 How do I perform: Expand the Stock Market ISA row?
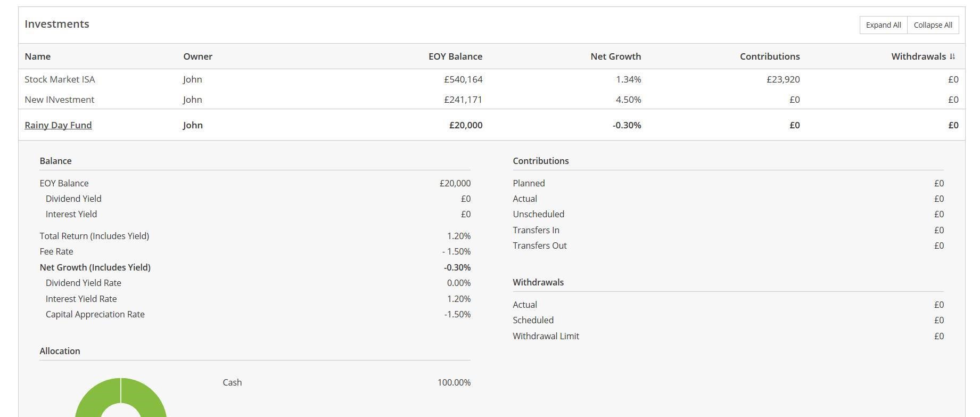coord(60,79)
